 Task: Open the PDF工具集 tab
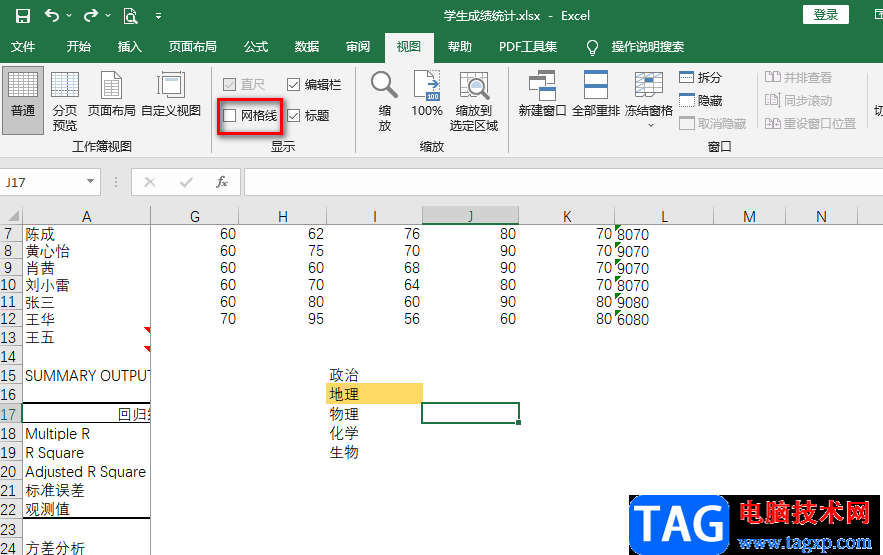(528, 47)
